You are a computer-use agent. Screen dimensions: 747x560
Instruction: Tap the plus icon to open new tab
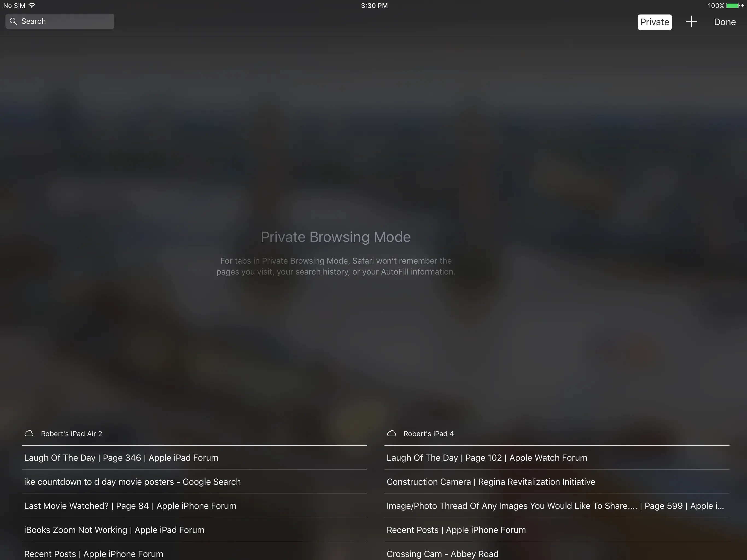(691, 22)
